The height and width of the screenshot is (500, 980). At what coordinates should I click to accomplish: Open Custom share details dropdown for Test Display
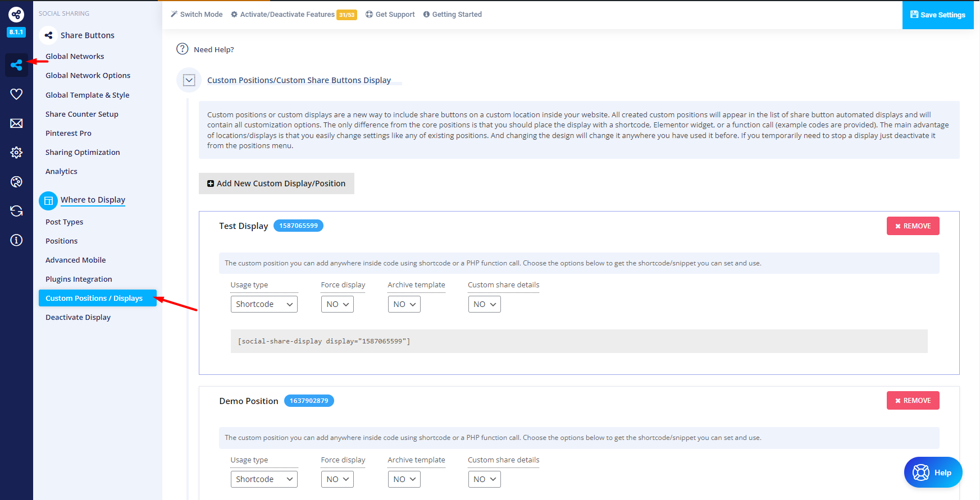pyautogui.click(x=484, y=304)
